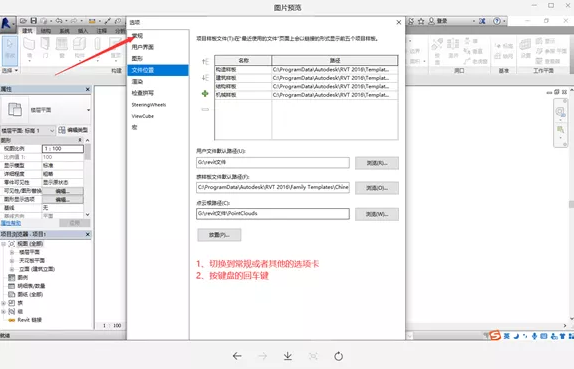Open the Revit application menu logo
The width and height of the screenshot is (574, 369).
point(7,24)
